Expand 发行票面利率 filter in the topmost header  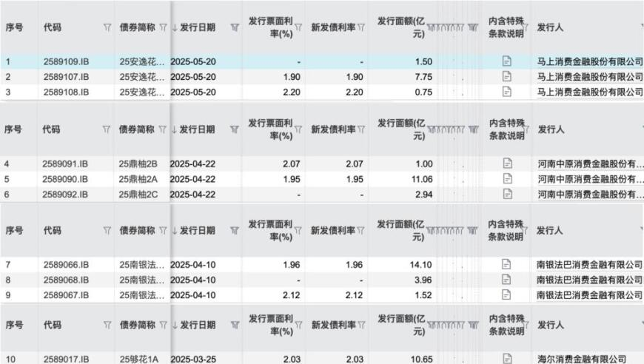pos(300,27)
